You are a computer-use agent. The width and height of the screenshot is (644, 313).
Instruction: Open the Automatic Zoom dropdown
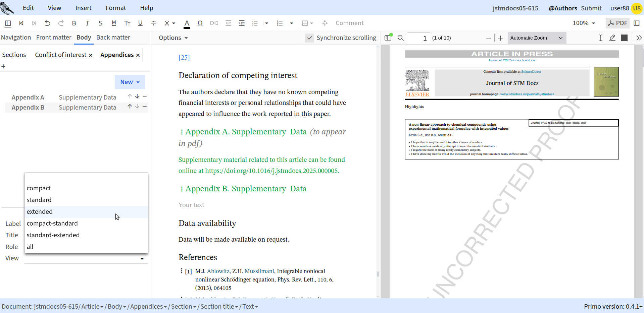537,38
